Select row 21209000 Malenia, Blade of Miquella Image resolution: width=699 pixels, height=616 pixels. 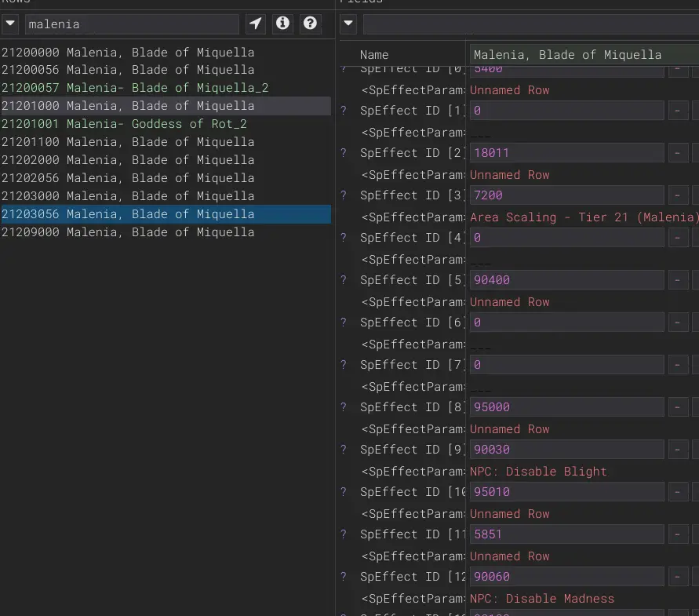coord(166,232)
